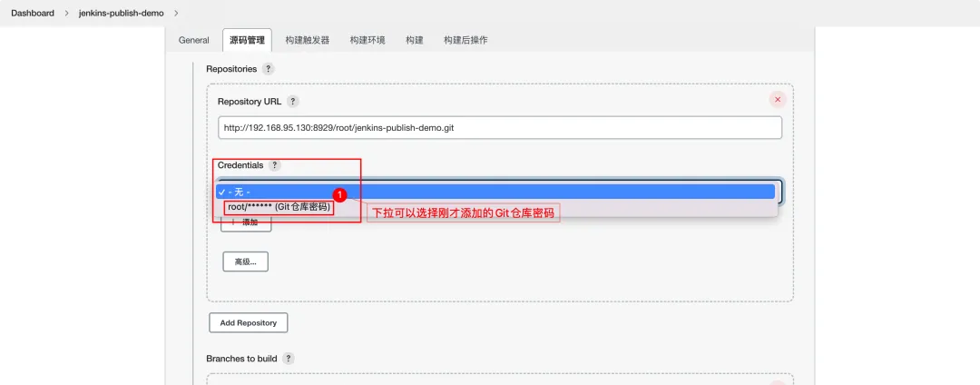Open help icon for Branches to build

[x=288, y=359]
